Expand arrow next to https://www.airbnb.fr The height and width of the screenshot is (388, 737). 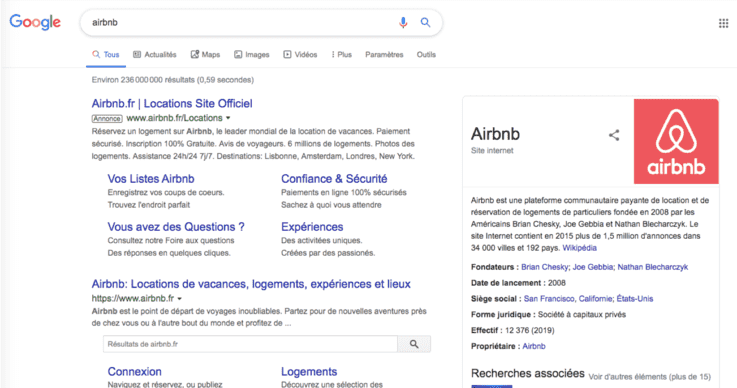(x=180, y=299)
